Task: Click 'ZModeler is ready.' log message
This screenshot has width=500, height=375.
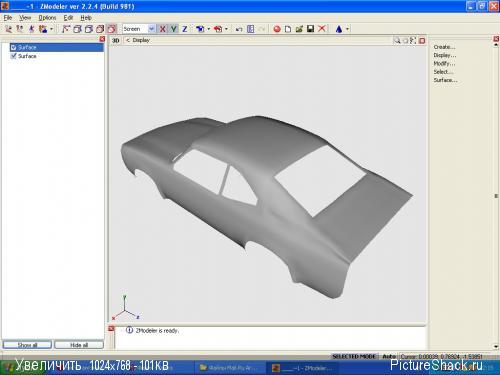Action: (x=157, y=331)
